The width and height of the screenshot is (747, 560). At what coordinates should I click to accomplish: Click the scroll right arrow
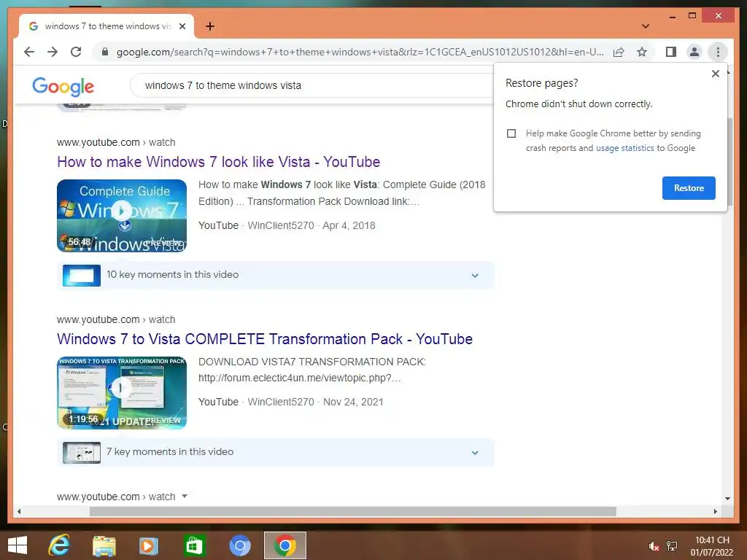(x=715, y=511)
